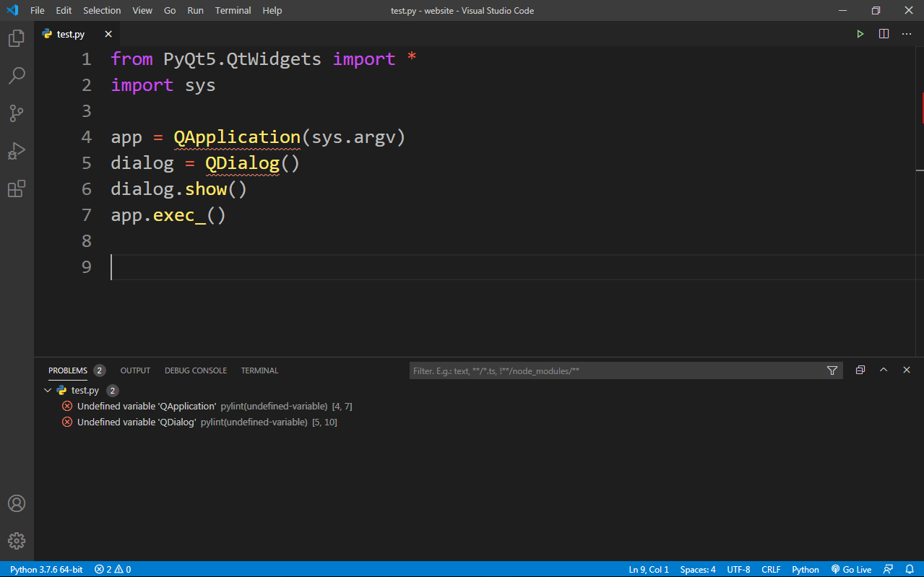Open the Run and Debug view
The height and width of the screenshot is (577, 924).
click(16, 151)
